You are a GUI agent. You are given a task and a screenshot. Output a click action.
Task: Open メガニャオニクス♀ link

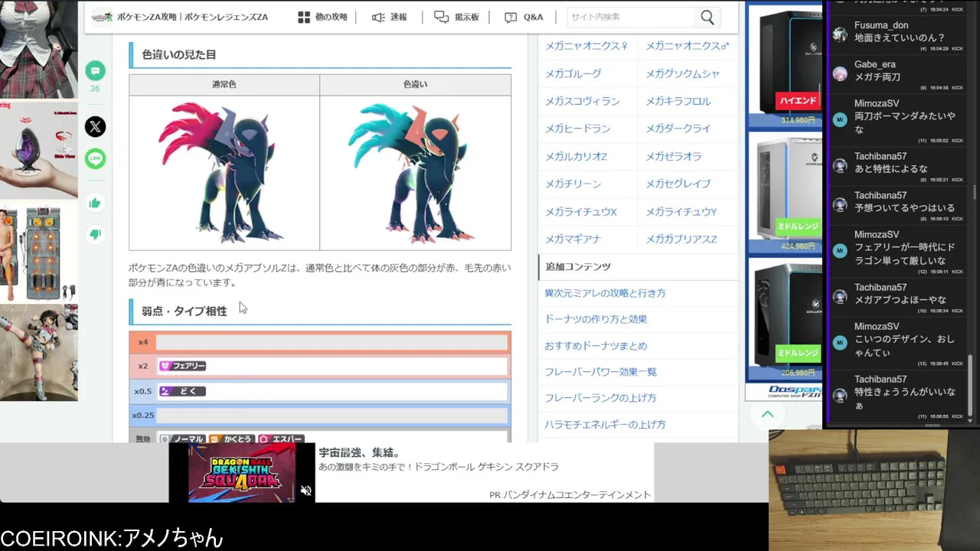(x=586, y=46)
